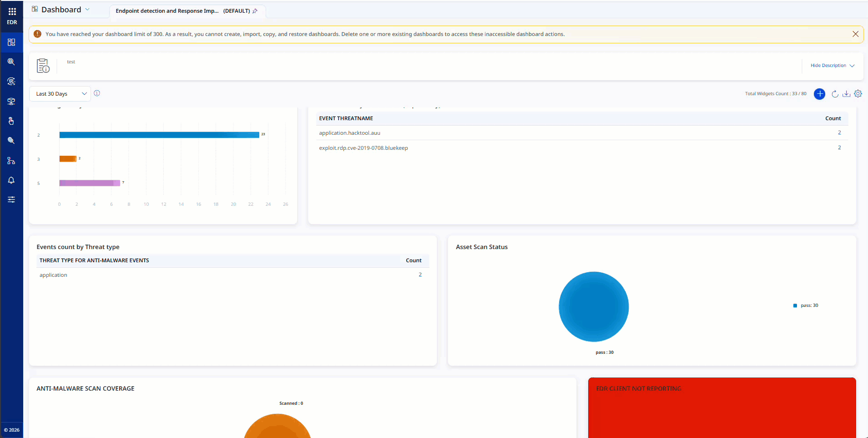
Task: Click the blue bar with value 23
Action: click(159, 135)
